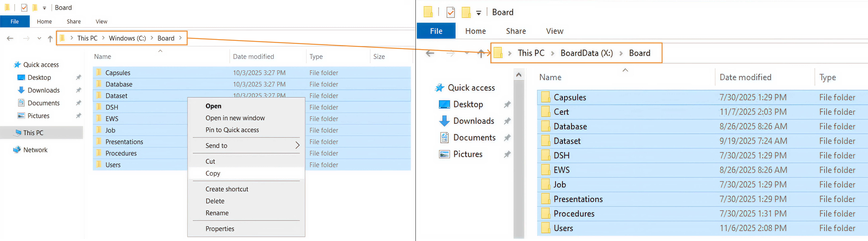Image resolution: width=868 pixels, height=241 pixels.
Task: Open Pictures in left window sidebar
Action: pos(38,116)
